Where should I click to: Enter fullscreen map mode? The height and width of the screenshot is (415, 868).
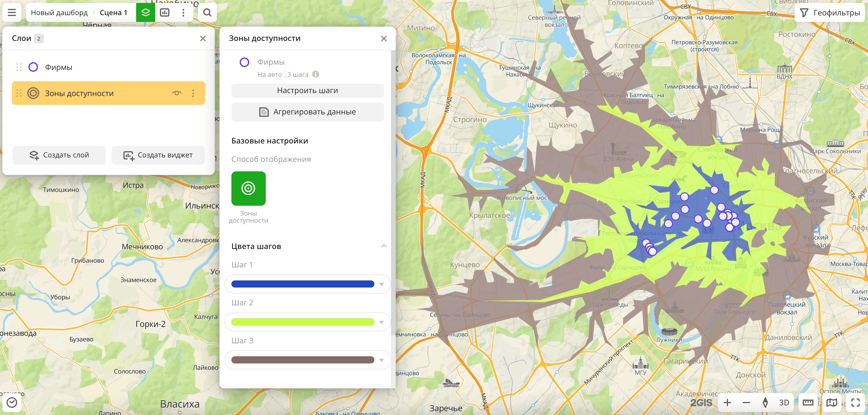pyautogui.click(x=856, y=403)
